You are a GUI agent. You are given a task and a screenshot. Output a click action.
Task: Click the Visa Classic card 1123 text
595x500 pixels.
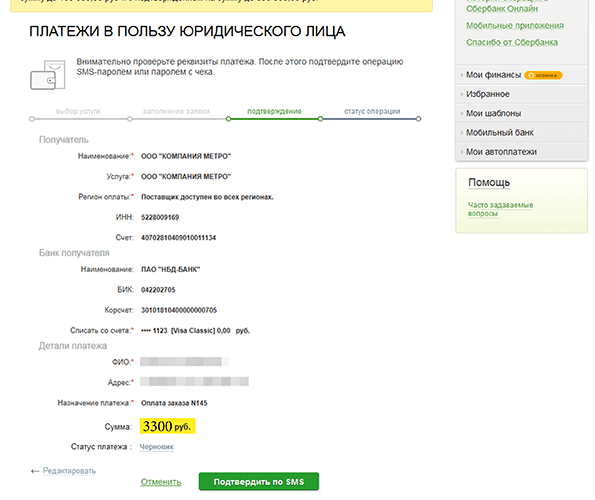pos(195,330)
